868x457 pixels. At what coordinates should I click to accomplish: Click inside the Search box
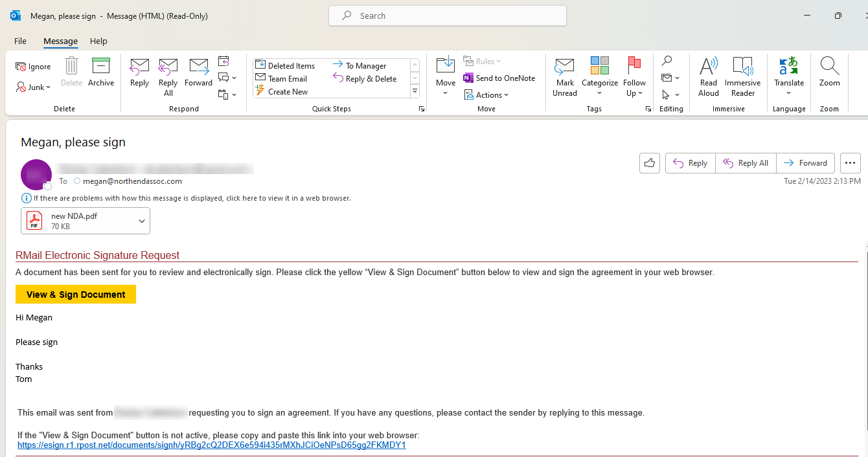(x=453, y=16)
